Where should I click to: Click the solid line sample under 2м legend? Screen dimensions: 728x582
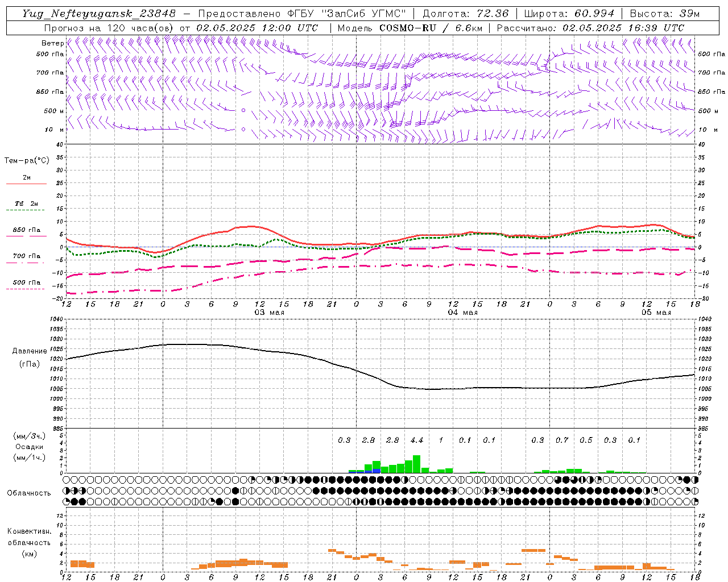[26, 184]
